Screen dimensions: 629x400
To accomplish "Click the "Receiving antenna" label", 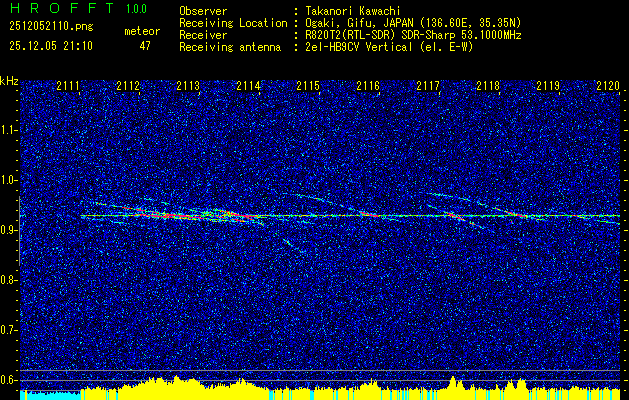I will [x=230, y=47].
